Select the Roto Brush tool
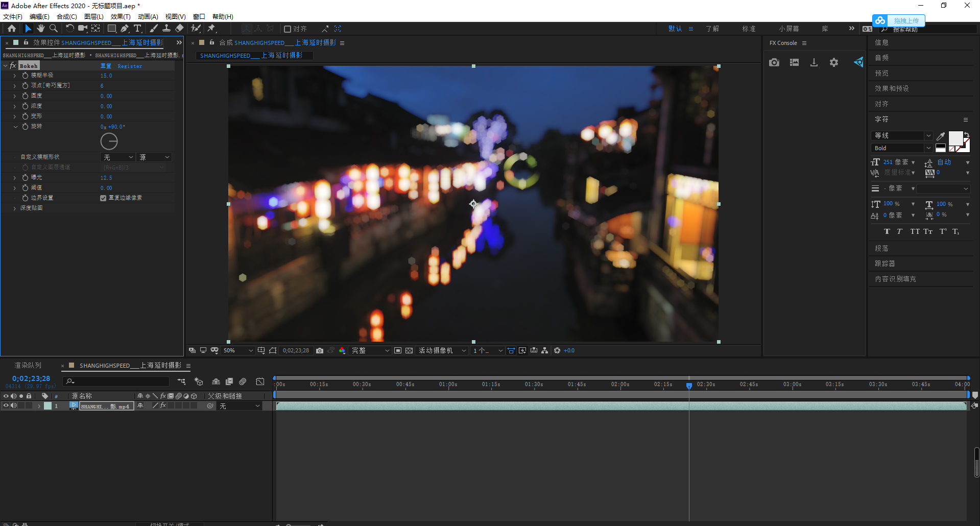The width and height of the screenshot is (980, 526). 196,29
